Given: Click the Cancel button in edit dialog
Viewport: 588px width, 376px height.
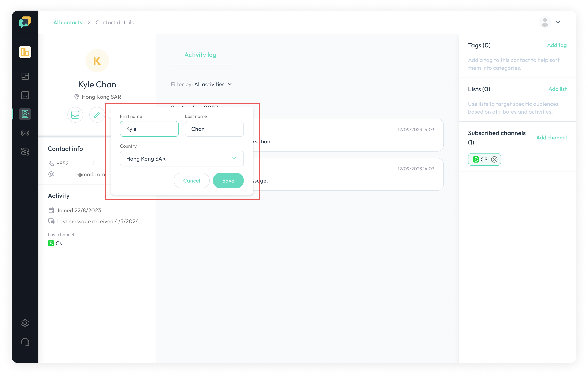Looking at the screenshot, I should coord(191,180).
